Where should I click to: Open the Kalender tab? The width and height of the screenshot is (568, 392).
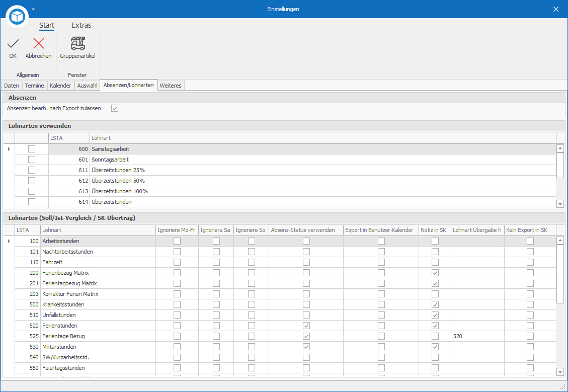(x=60, y=86)
